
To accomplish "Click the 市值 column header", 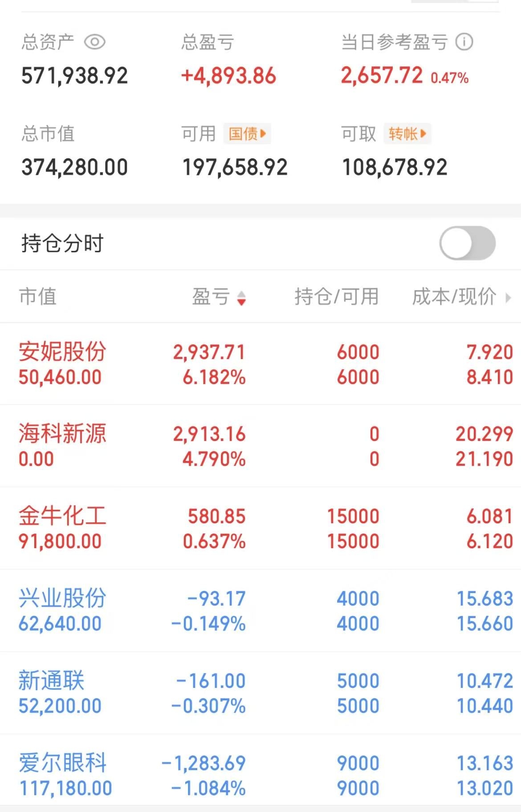I will point(38,296).
